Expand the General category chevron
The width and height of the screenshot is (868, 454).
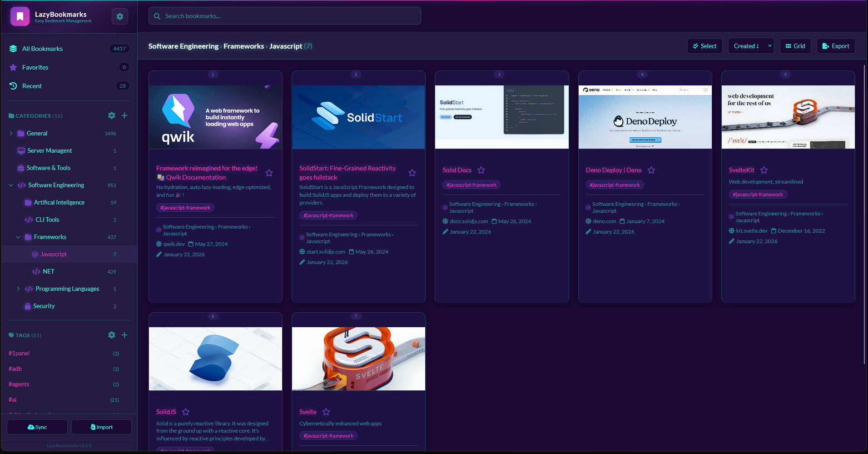(11, 133)
